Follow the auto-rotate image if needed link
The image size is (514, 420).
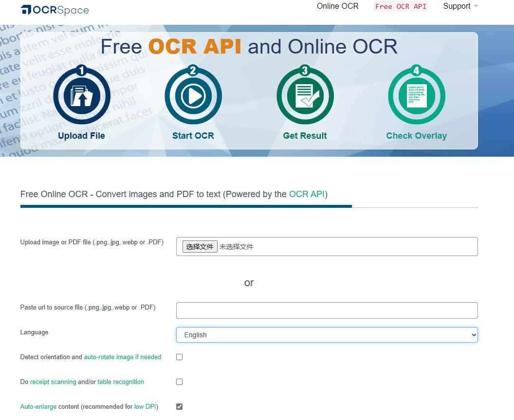coord(123,357)
